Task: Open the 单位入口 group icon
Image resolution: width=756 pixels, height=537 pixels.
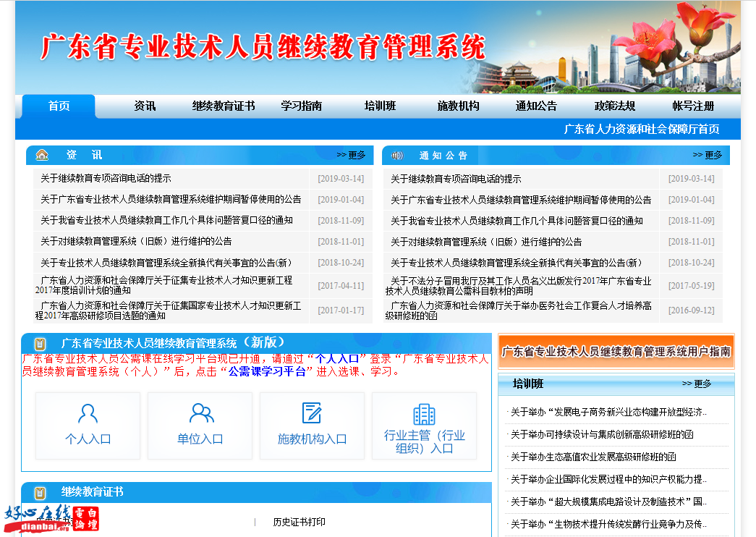Action: click(x=202, y=413)
